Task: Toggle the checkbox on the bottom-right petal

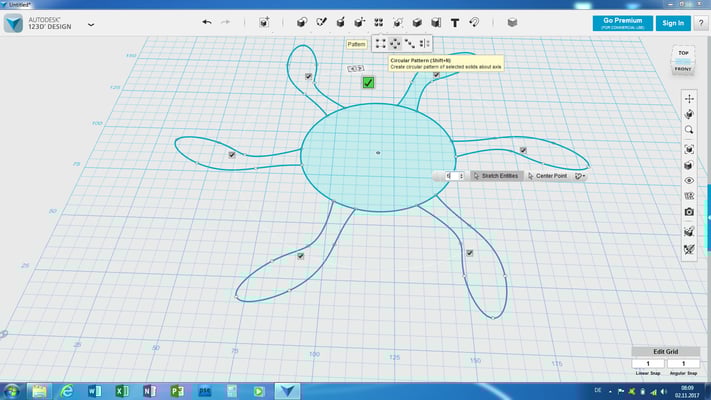Action: 469,253
